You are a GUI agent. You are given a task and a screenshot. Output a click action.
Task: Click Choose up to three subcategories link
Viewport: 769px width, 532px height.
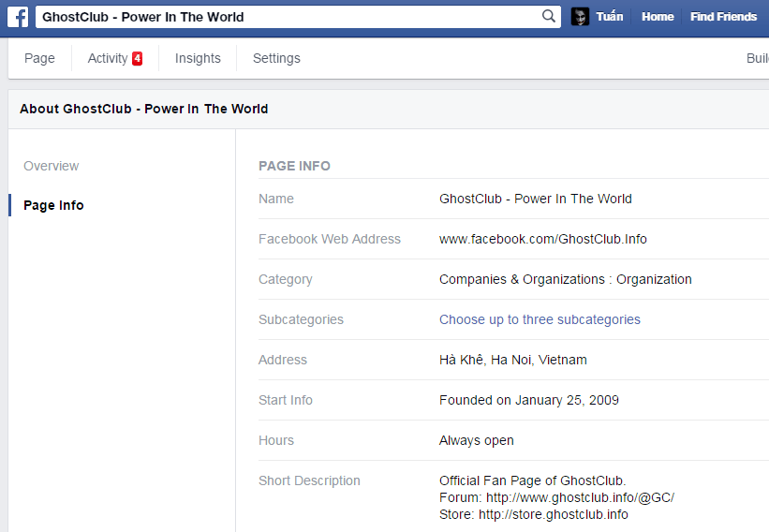point(540,319)
